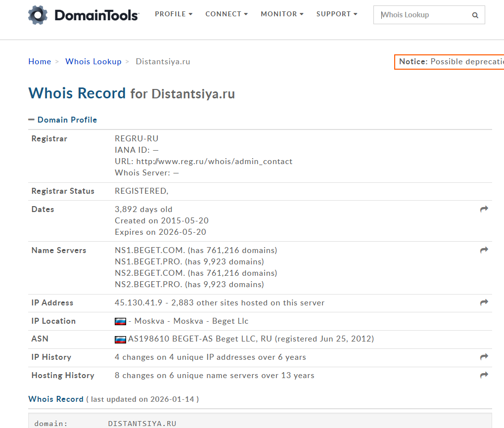Viewport: 504px width, 428px height.
Task: Click the flag icon in ASN row
Action: point(120,340)
